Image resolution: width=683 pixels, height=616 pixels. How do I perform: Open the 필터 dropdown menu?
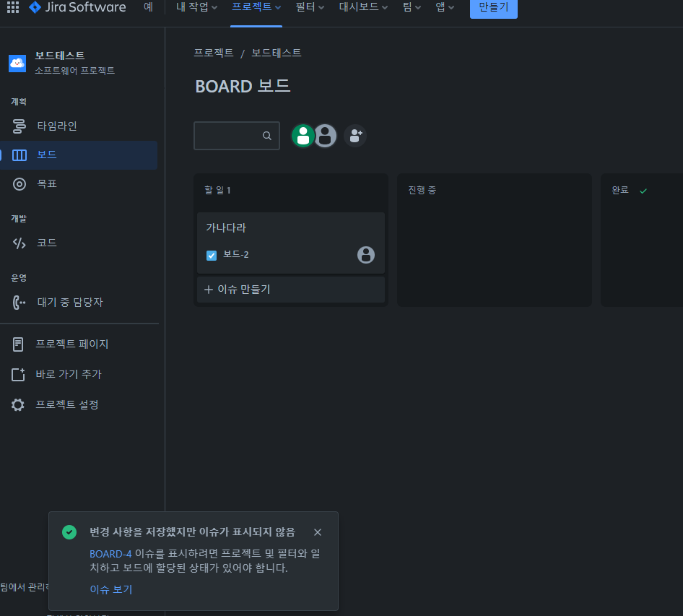coord(310,7)
